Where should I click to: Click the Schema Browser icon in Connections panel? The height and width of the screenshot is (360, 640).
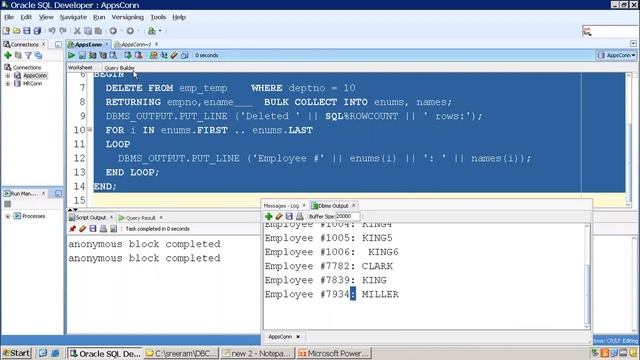38,55
